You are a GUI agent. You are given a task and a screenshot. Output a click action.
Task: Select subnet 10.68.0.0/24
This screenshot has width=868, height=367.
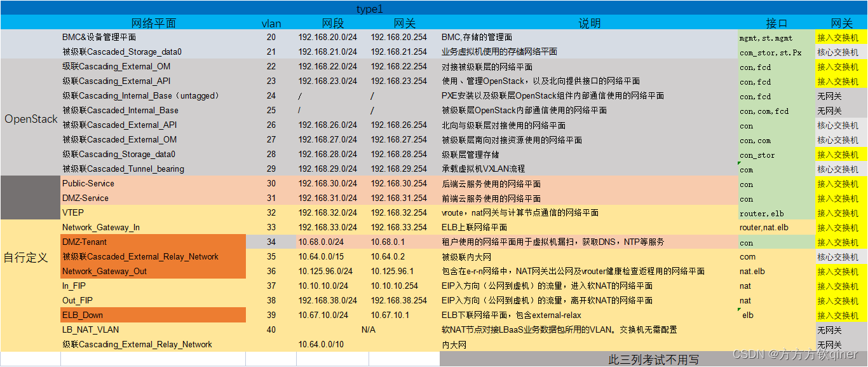[x=332, y=242]
